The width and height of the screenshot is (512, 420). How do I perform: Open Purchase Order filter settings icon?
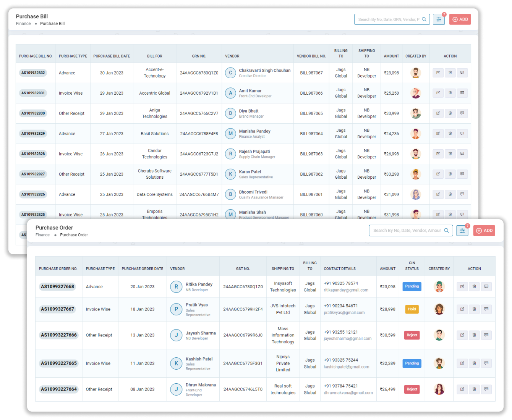[x=462, y=231]
